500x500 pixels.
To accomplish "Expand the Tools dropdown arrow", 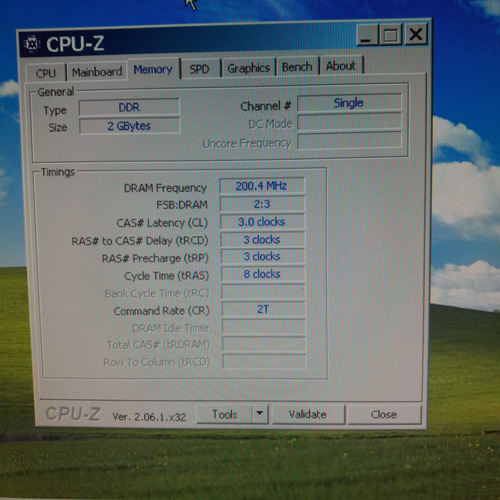I will (x=260, y=414).
